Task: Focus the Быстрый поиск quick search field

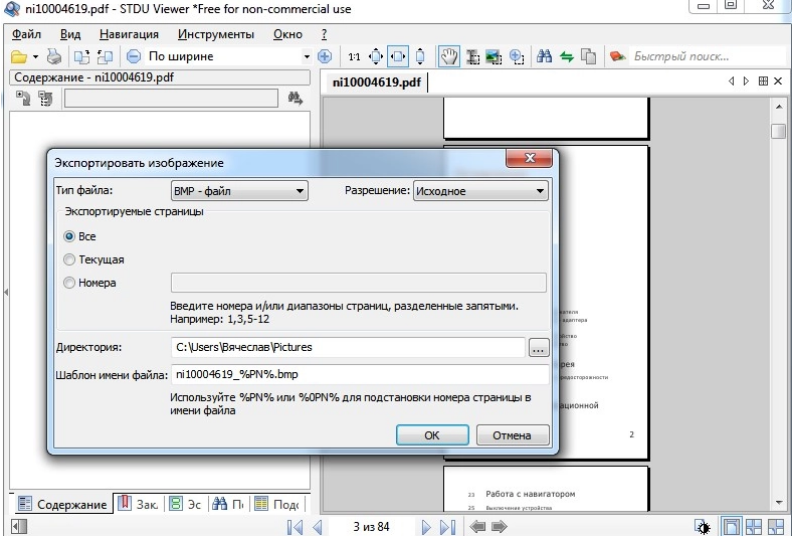Action: pyautogui.click(x=707, y=57)
